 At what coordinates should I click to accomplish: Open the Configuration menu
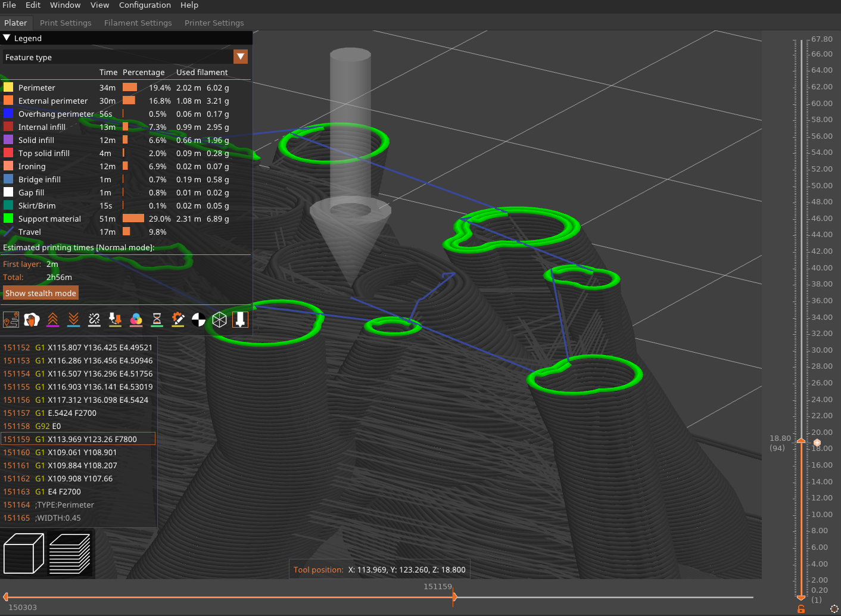(x=145, y=5)
